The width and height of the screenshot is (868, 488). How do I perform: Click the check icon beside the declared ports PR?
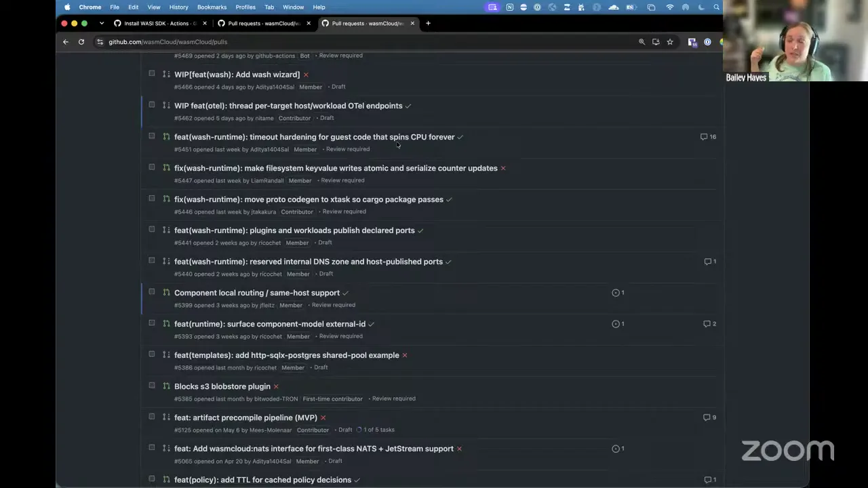420,230
